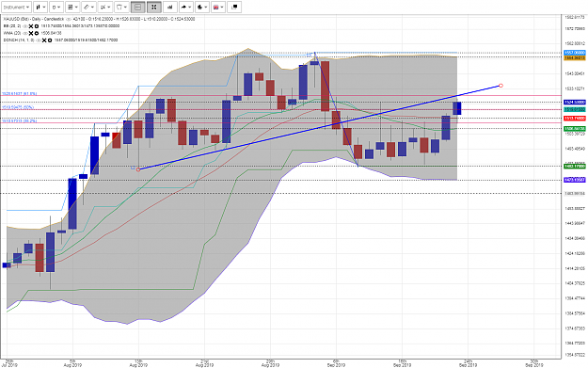
Task: Toggle visibility eye of DONCH indicator
Action: pyautogui.click(x=38, y=40)
